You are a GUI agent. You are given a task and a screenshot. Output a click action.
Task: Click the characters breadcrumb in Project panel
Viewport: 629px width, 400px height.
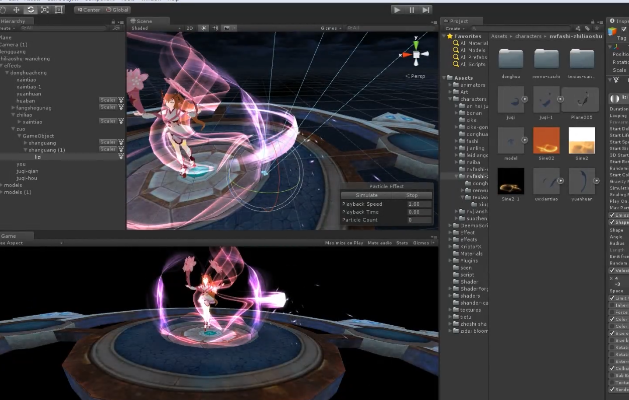pyautogui.click(x=528, y=36)
